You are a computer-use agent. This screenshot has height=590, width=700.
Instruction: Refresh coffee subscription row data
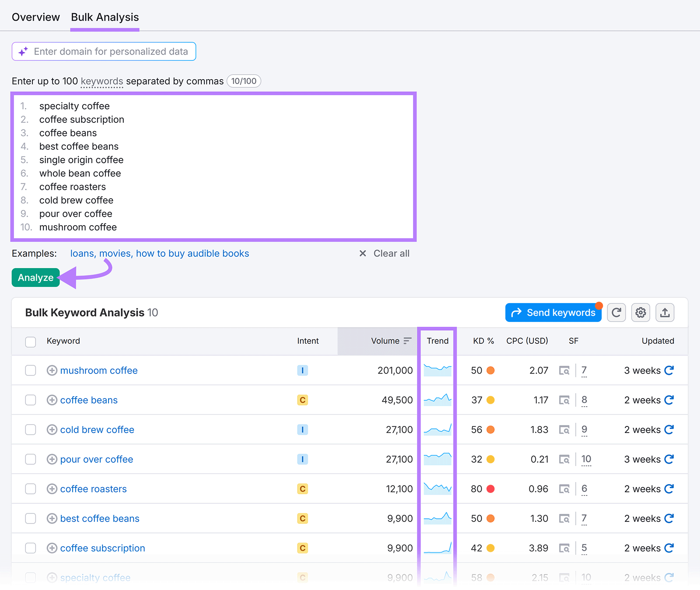669,548
